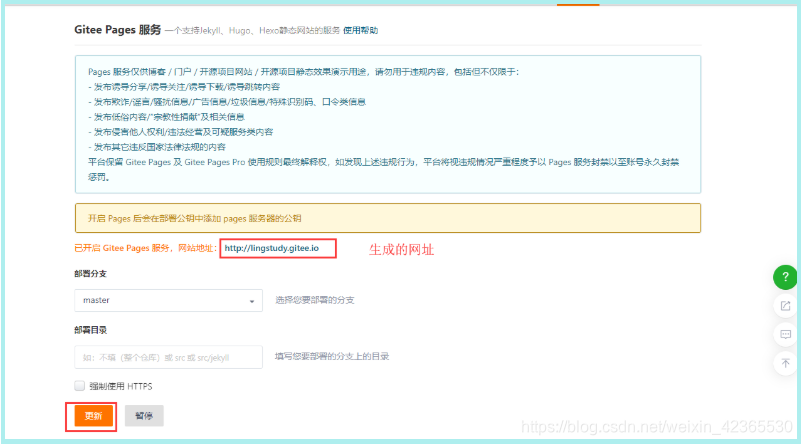Click the blue Pages usage rules box
Image resolution: width=802 pixels, height=445 pixels.
387,124
